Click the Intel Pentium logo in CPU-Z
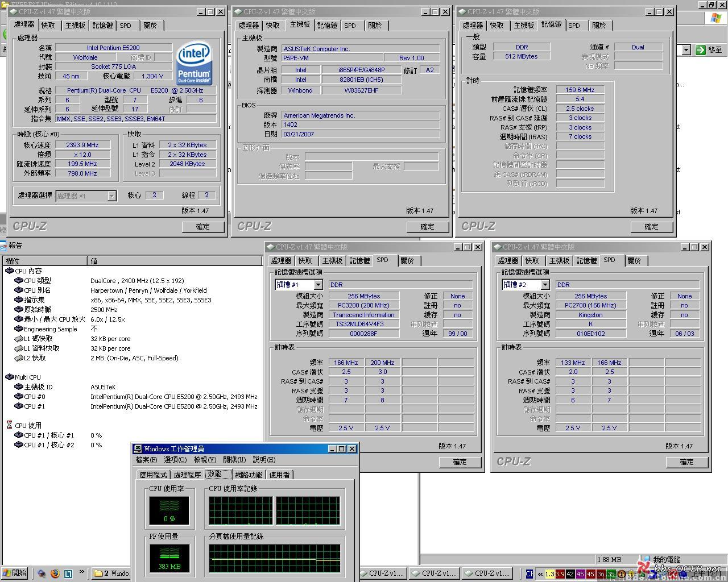 [194, 63]
